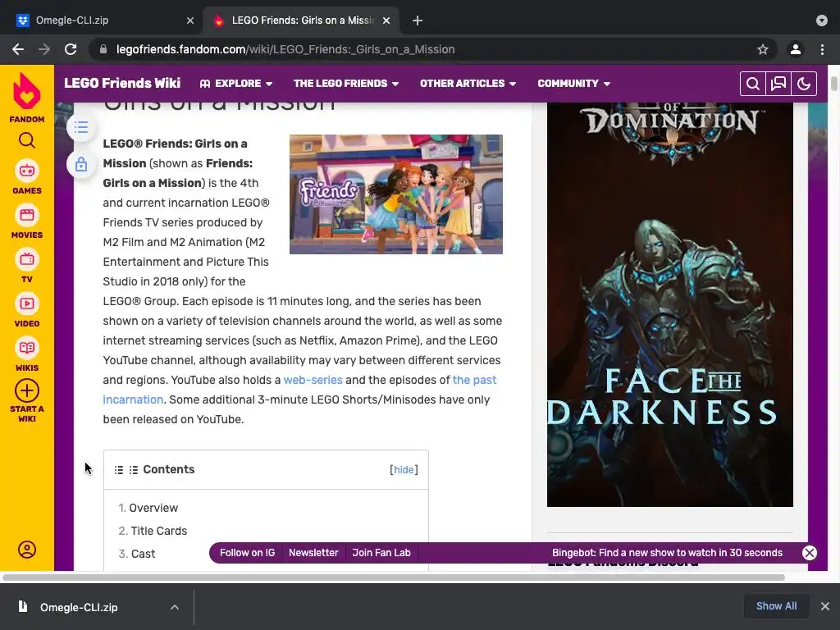Viewport: 840px width, 630px height.
Task: Open the user profile icon in sidebar
Action: pyautogui.click(x=27, y=550)
